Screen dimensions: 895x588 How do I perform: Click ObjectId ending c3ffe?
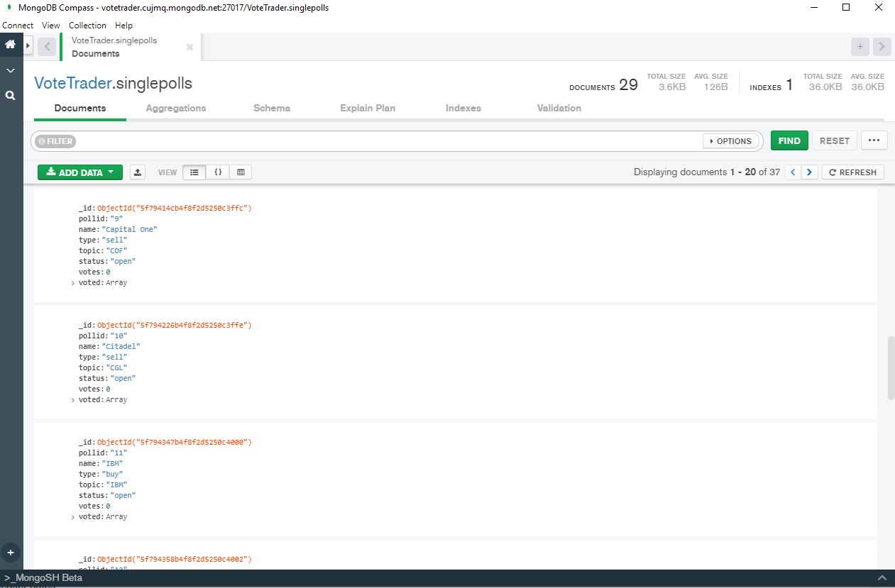tap(175, 326)
